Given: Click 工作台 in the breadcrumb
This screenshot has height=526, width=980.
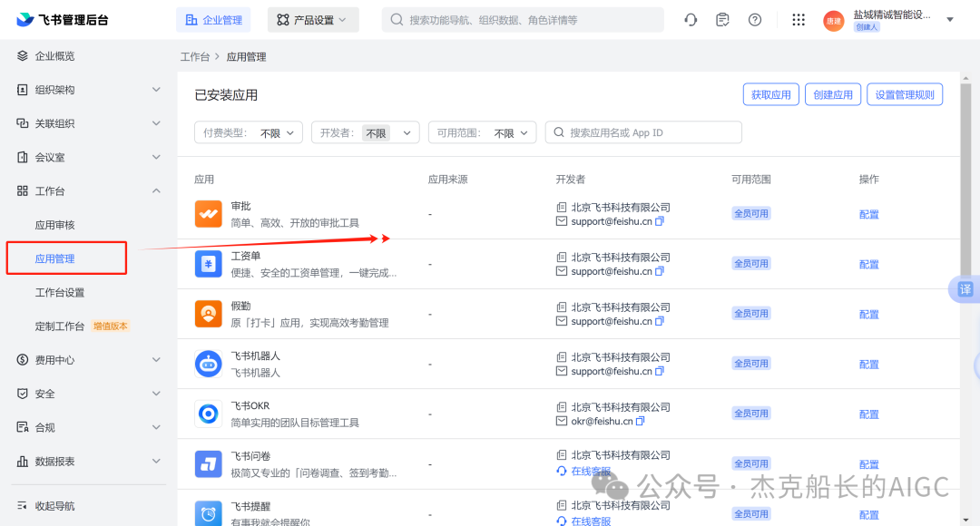Looking at the screenshot, I should pos(195,57).
